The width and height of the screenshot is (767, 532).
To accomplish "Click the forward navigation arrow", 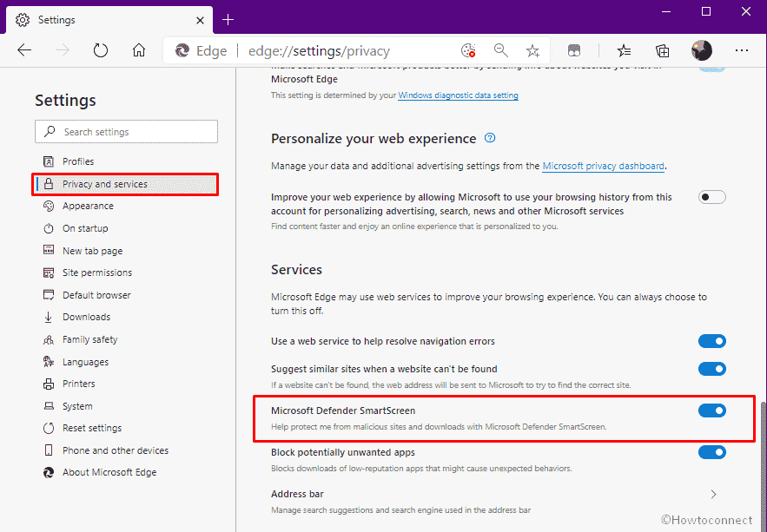I will click(63, 50).
